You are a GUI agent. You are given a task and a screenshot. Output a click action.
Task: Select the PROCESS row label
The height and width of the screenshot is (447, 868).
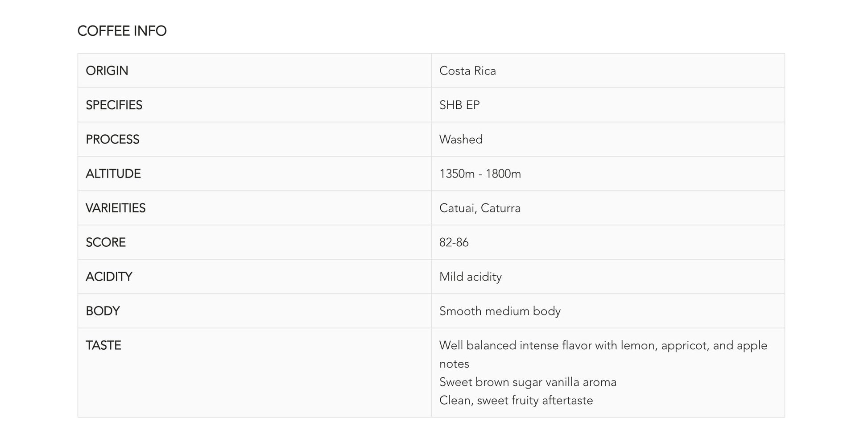[112, 139]
